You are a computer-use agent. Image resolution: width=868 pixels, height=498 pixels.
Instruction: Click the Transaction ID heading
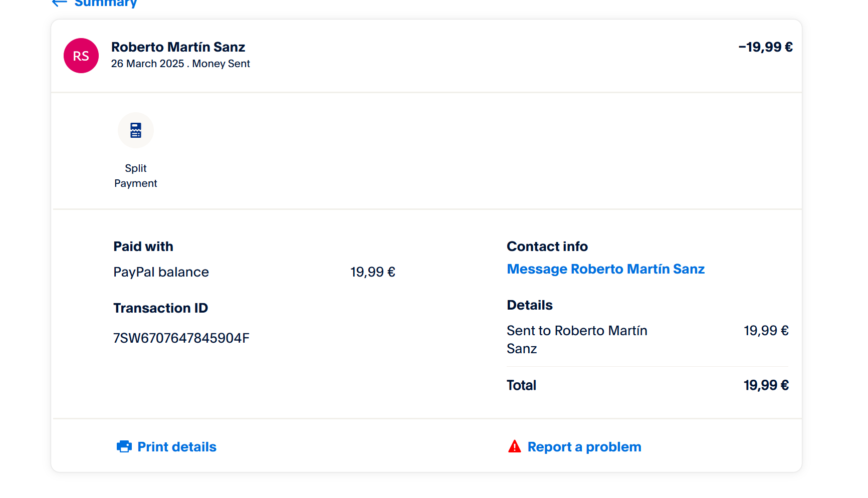pyautogui.click(x=160, y=308)
